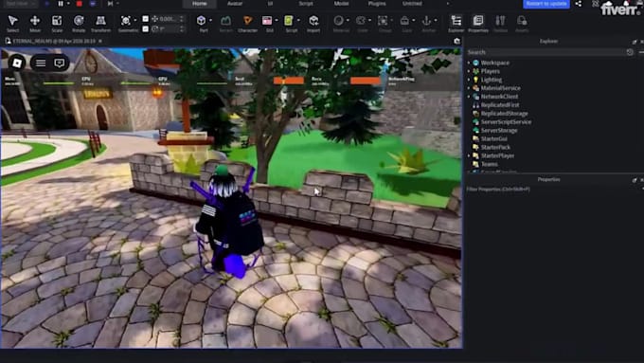Toggle the rotate snapping checkbox

click(x=146, y=28)
